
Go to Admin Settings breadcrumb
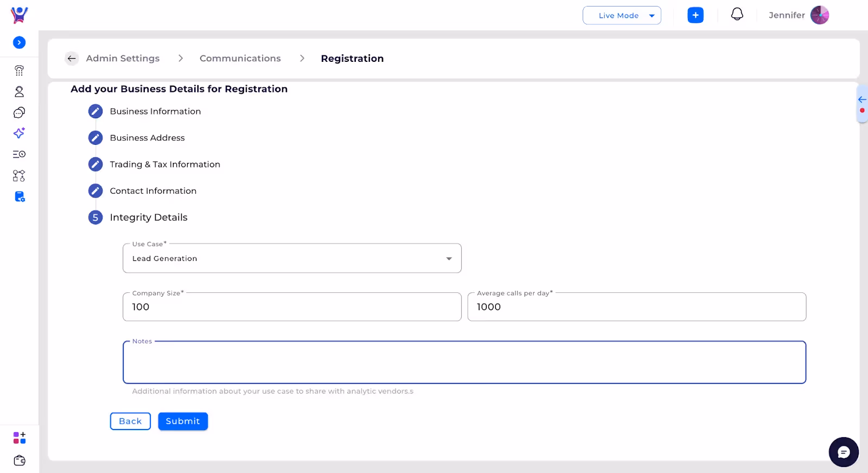[x=123, y=59]
